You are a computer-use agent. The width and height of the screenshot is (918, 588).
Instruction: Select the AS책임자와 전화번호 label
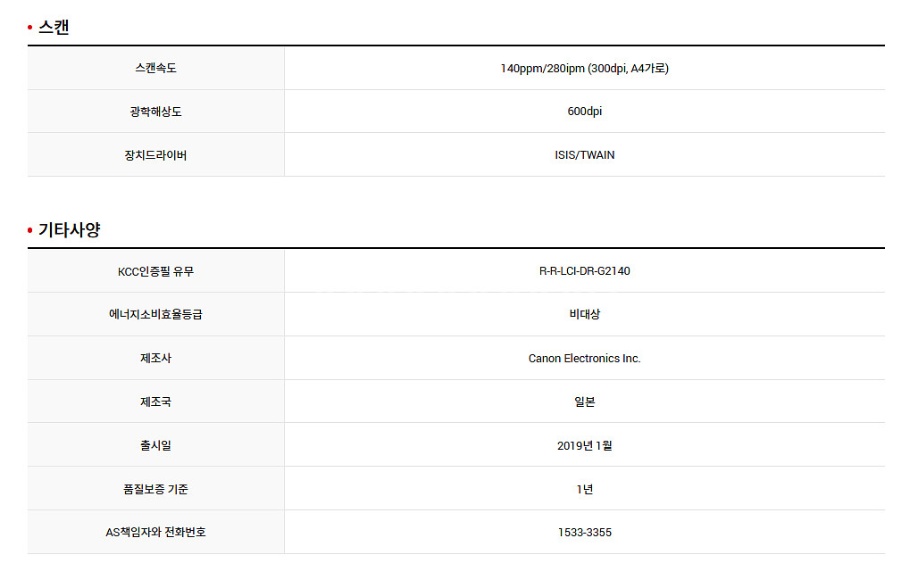(155, 533)
